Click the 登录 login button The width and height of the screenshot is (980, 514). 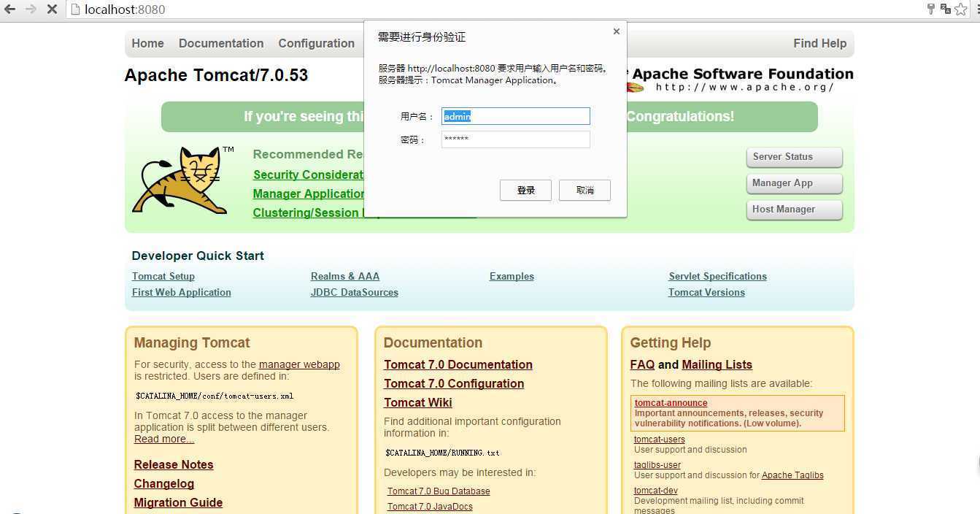525,190
